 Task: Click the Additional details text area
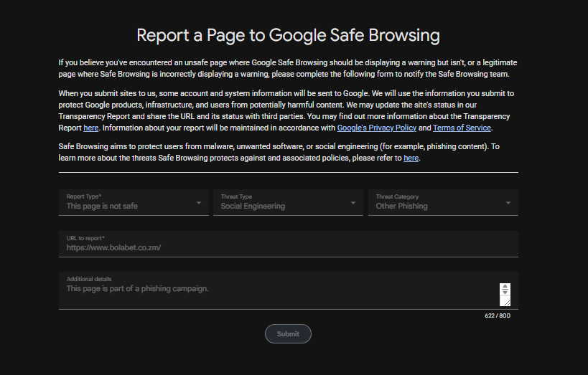[x=289, y=290]
